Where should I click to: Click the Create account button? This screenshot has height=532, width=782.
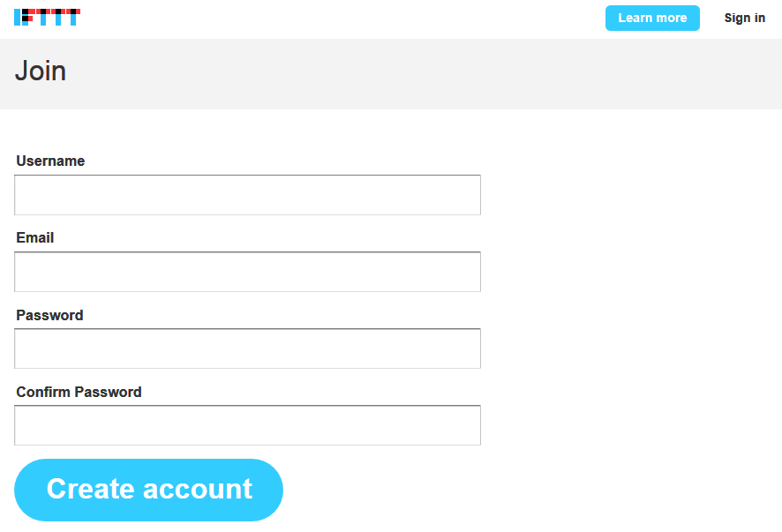[x=148, y=490]
